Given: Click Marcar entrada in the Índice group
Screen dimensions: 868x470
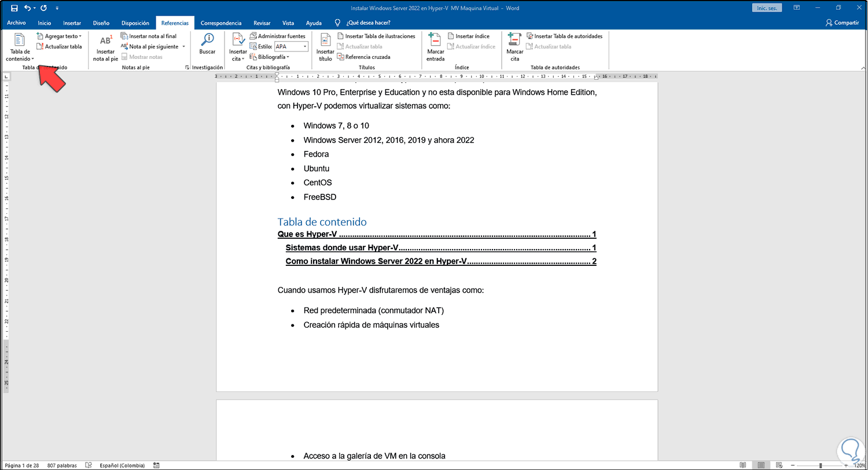Looking at the screenshot, I should click(435, 47).
